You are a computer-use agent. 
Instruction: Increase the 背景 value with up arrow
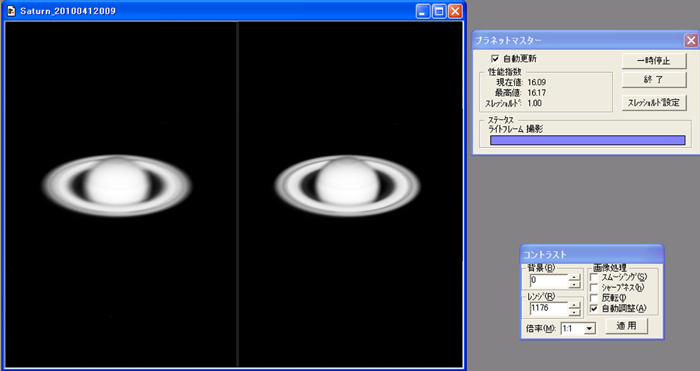click(x=575, y=278)
